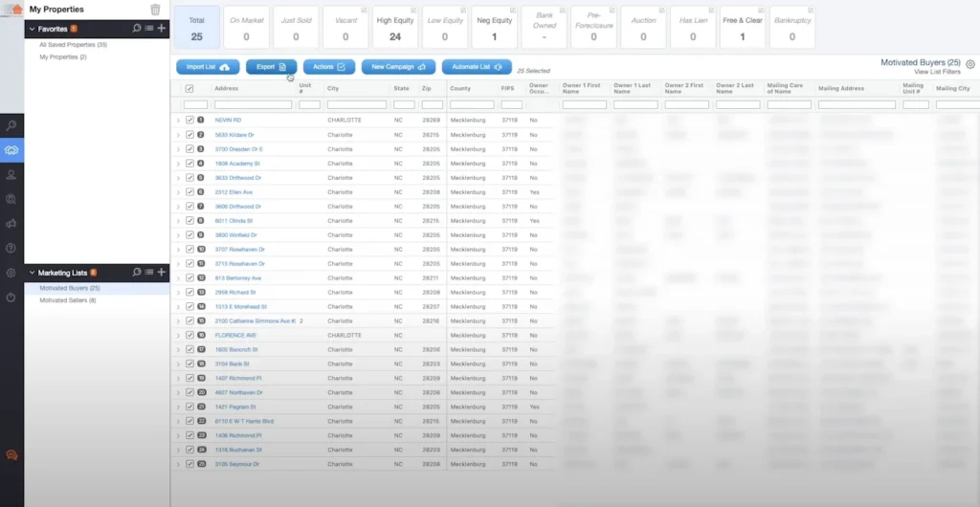Click the Export button
This screenshot has width=980, height=507.
271,67
